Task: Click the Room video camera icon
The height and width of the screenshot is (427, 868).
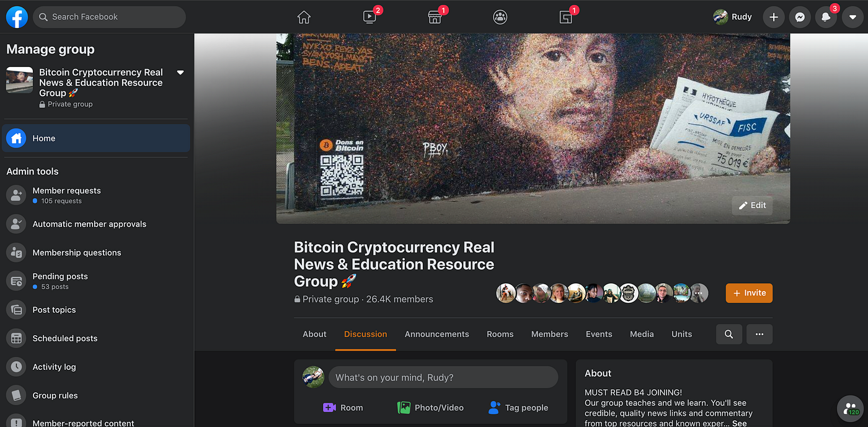Action: (x=329, y=408)
